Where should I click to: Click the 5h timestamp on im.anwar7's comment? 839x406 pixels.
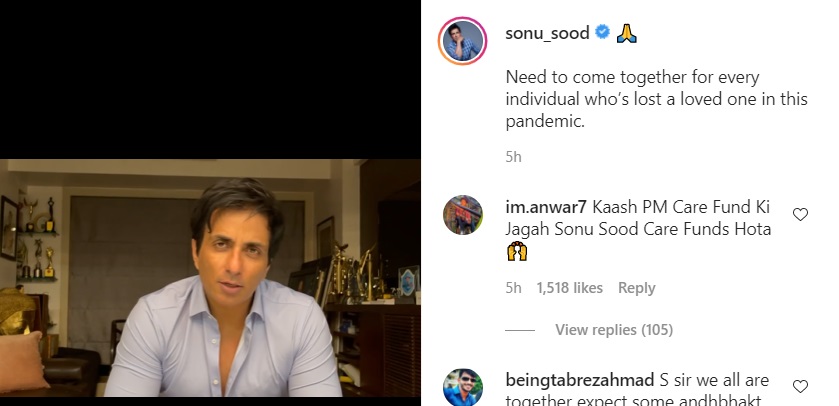513,288
